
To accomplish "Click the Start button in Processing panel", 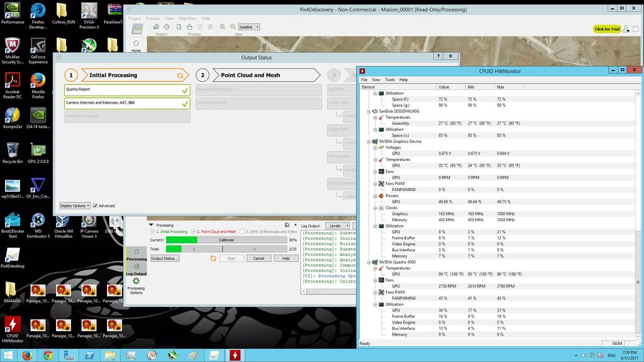I will coord(231,258).
